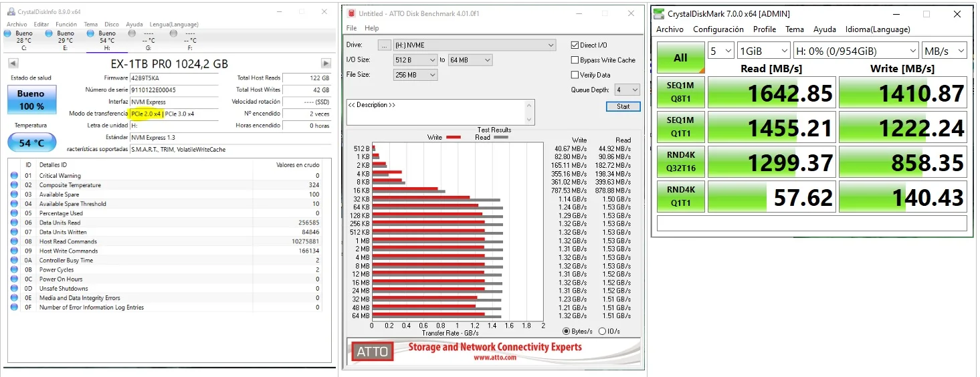Open CrystalDiskInfo Disco menu
Viewport: 980px width, 377px height.
pos(112,24)
